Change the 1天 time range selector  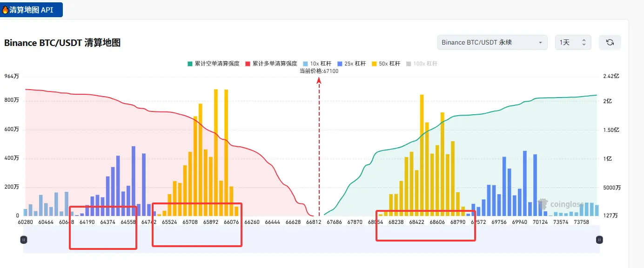click(573, 42)
